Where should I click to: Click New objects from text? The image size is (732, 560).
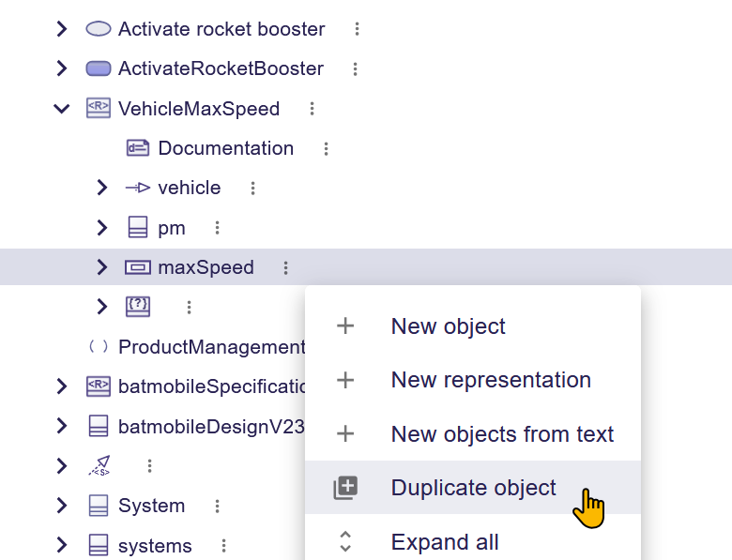(x=502, y=434)
